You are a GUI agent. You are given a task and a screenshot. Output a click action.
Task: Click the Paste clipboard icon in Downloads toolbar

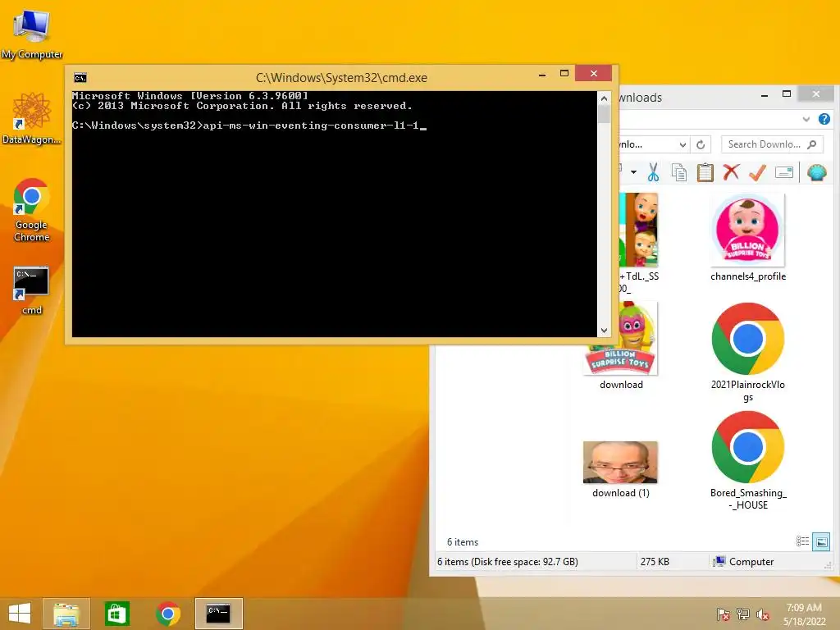705,172
